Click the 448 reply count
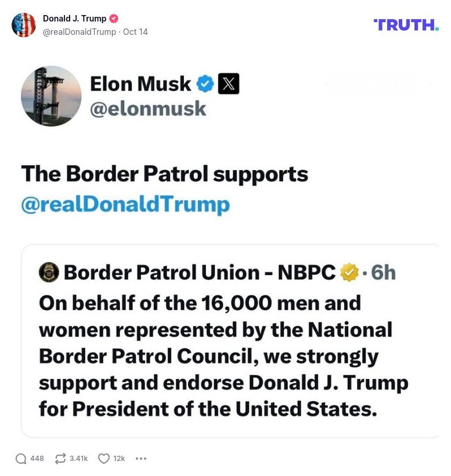The width and height of the screenshot is (451, 476). pos(36,458)
